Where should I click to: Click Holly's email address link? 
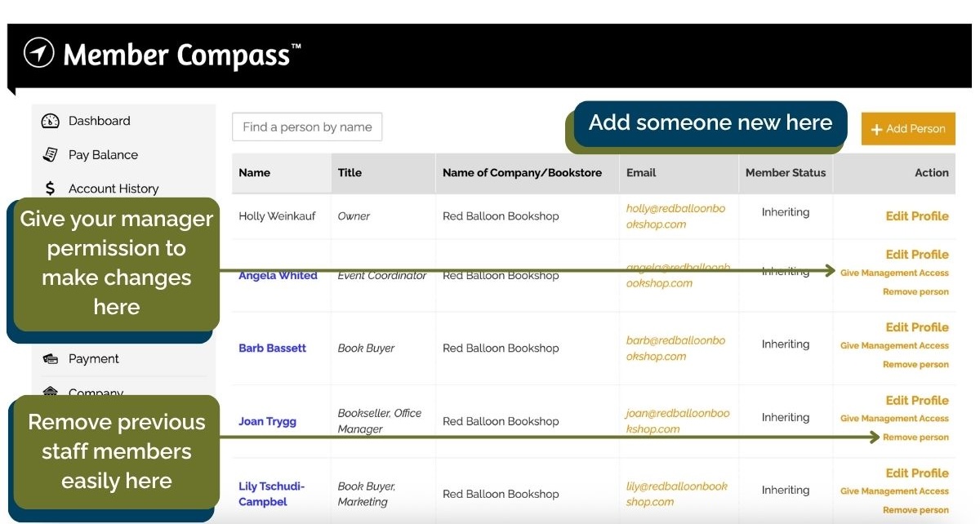[675, 216]
